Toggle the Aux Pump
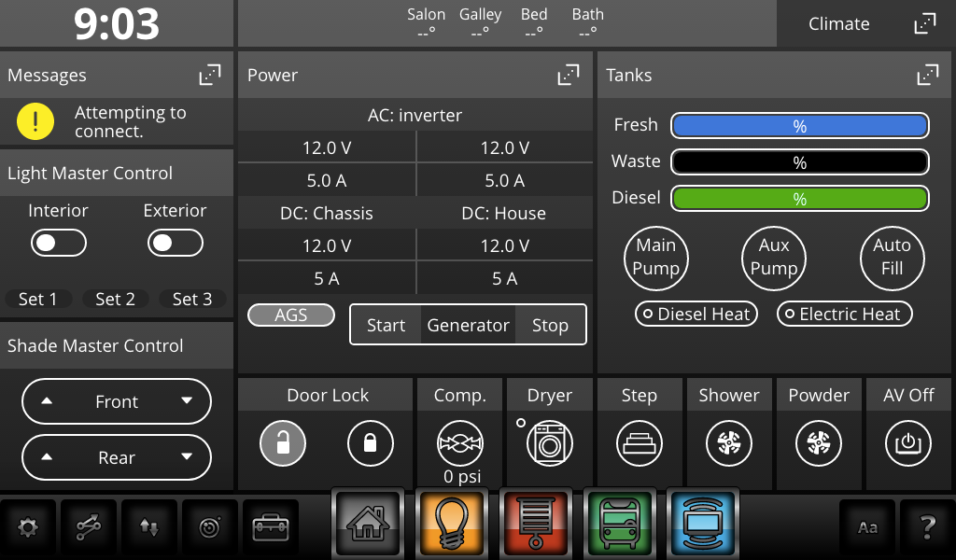 point(774,258)
